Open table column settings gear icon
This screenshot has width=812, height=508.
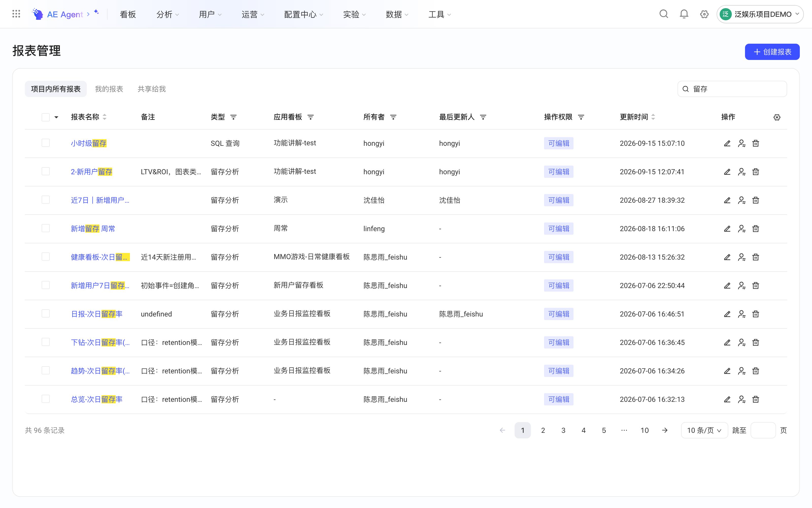[777, 117]
